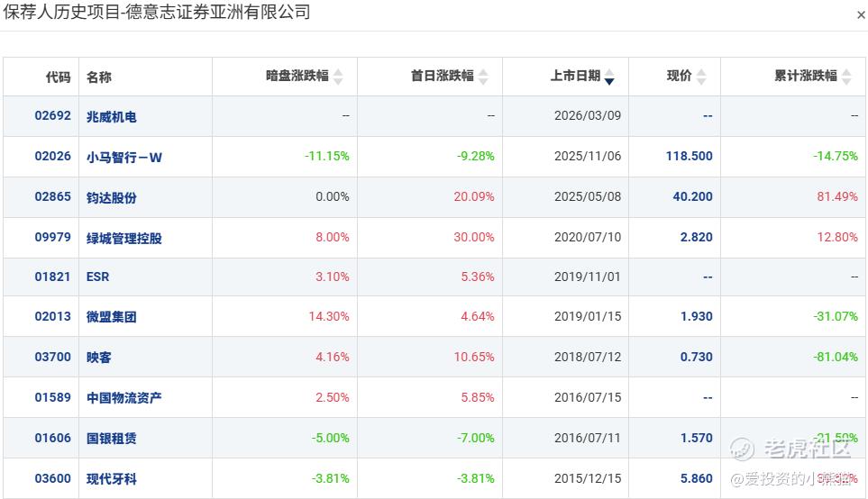
Task: Select current price 1.930
Action: (697, 316)
